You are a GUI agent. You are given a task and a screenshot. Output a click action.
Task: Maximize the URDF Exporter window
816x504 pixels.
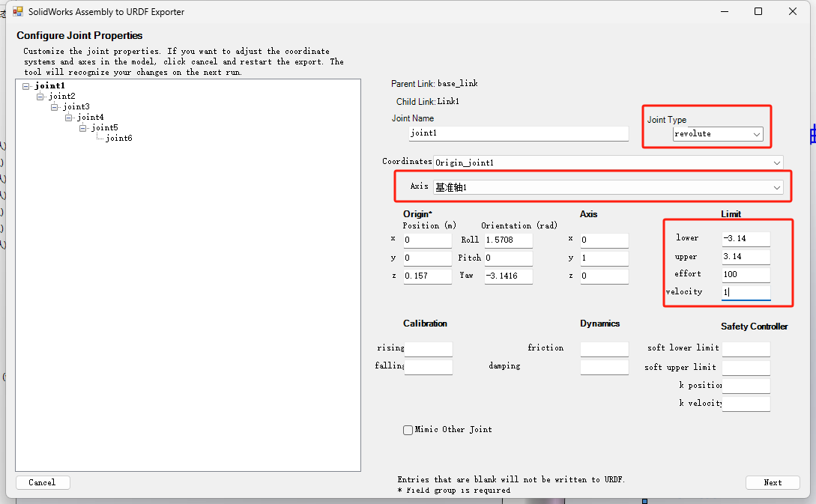pyautogui.click(x=758, y=11)
